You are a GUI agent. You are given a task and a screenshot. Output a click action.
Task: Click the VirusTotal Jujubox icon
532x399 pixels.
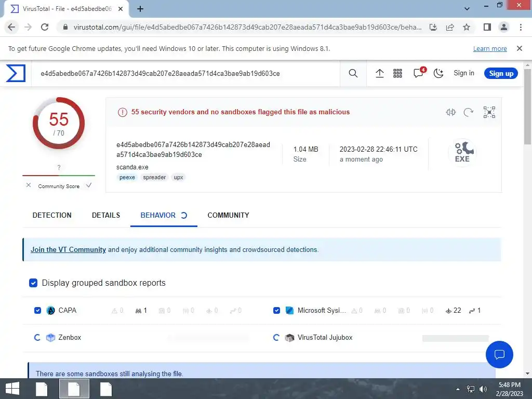(x=289, y=338)
